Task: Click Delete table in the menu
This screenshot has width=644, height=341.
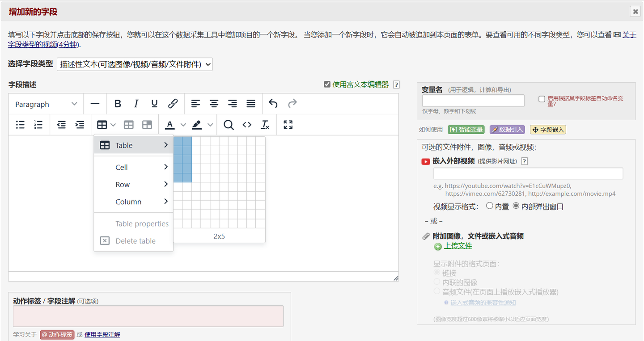Action: (x=135, y=240)
